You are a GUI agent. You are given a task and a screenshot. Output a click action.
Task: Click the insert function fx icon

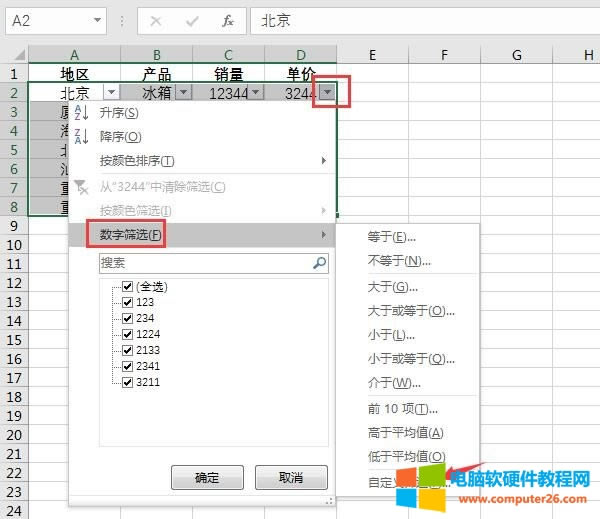[x=228, y=20]
